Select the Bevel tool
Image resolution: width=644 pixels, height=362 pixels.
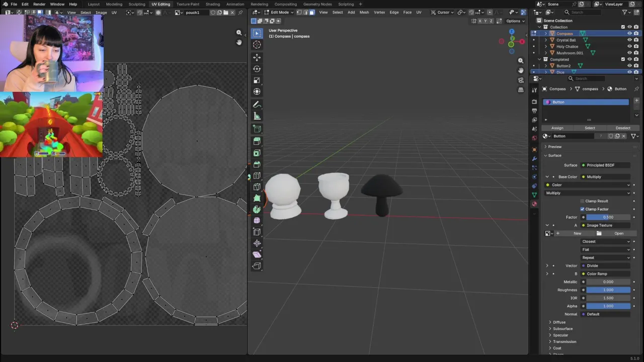pos(257,164)
